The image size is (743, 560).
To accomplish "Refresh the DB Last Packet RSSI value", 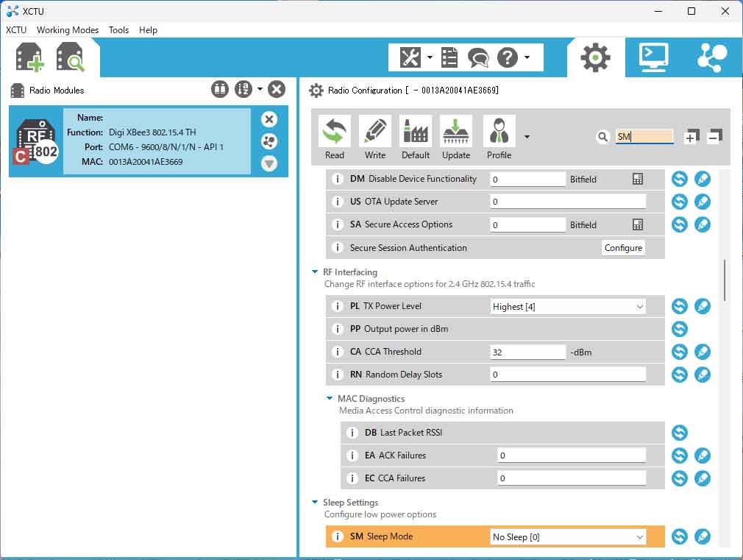I will pos(680,433).
